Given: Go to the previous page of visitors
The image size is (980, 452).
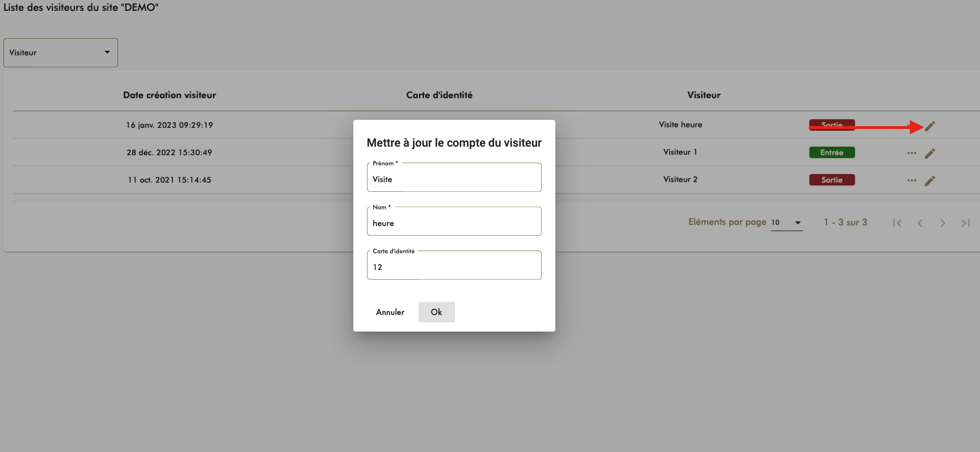Looking at the screenshot, I should tap(920, 223).
